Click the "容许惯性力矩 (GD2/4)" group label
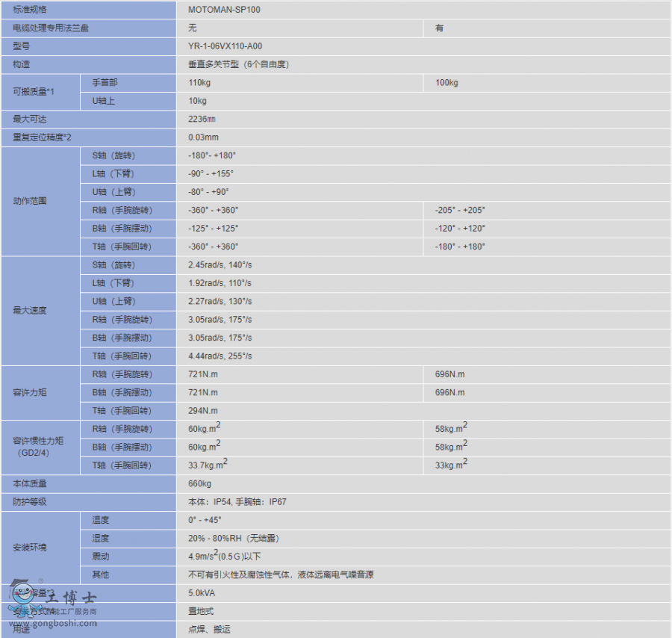The width and height of the screenshot is (672, 638). (38, 447)
